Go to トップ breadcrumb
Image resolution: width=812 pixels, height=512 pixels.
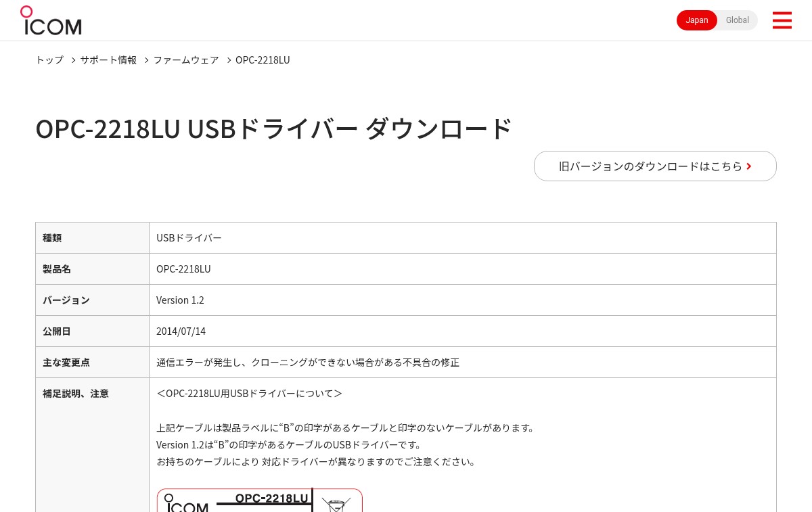(x=49, y=60)
